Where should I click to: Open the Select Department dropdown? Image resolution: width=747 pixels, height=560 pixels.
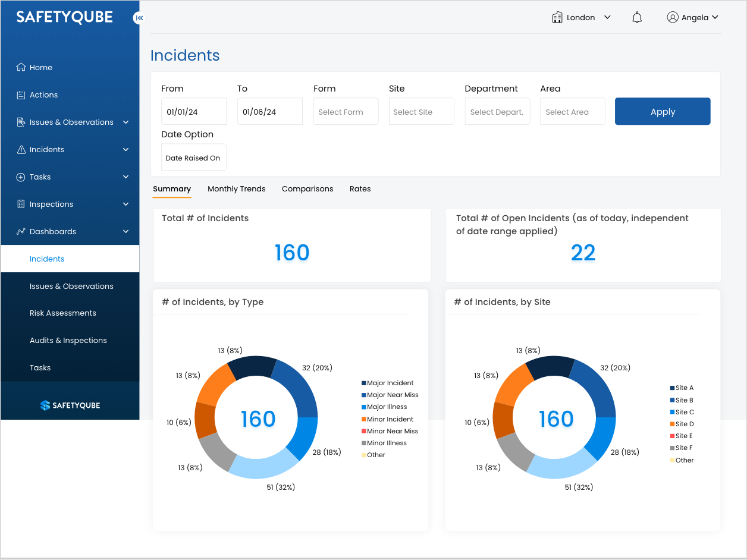click(x=497, y=111)
